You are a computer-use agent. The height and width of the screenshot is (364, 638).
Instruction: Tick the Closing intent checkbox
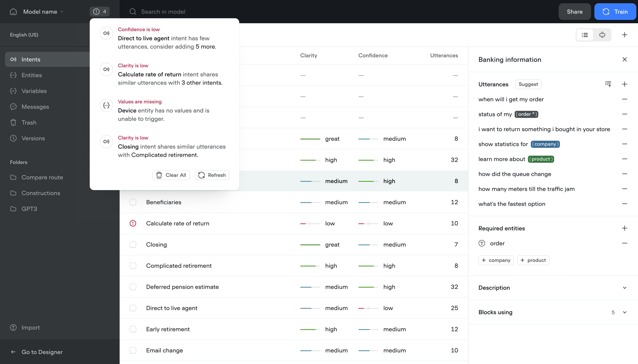[x=133, y=244]
